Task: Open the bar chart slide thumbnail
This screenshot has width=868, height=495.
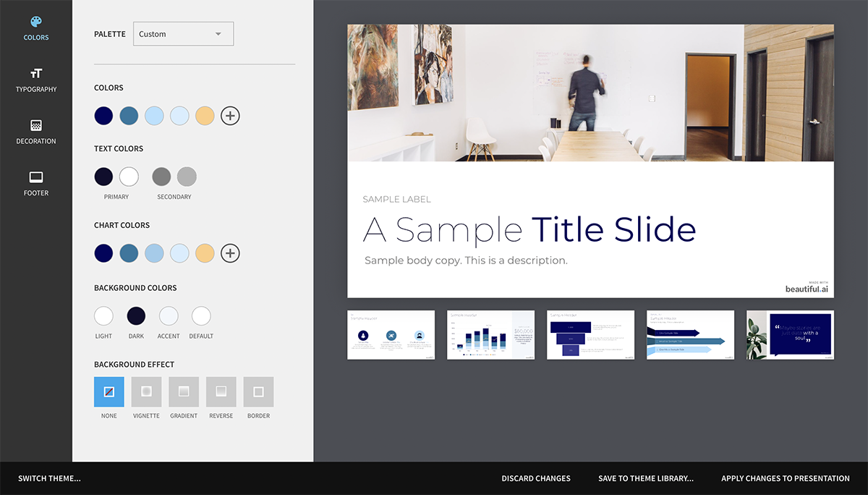Action: [x=490, y=334]
